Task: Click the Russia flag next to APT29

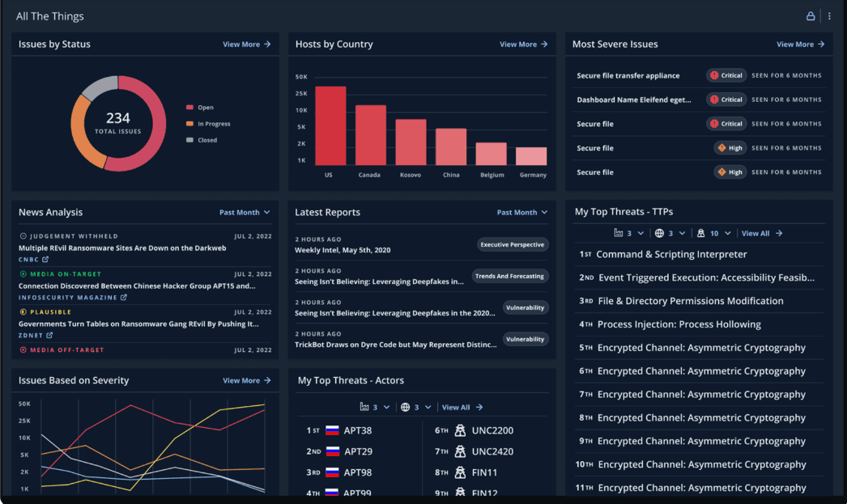Action: point(333,451)
